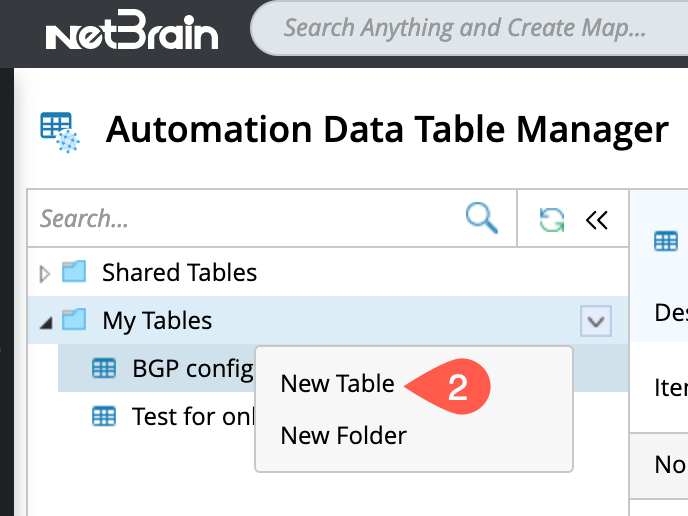688x516 pixels.
Task: Collapse the My Tables folder
Action: point(44,321)
